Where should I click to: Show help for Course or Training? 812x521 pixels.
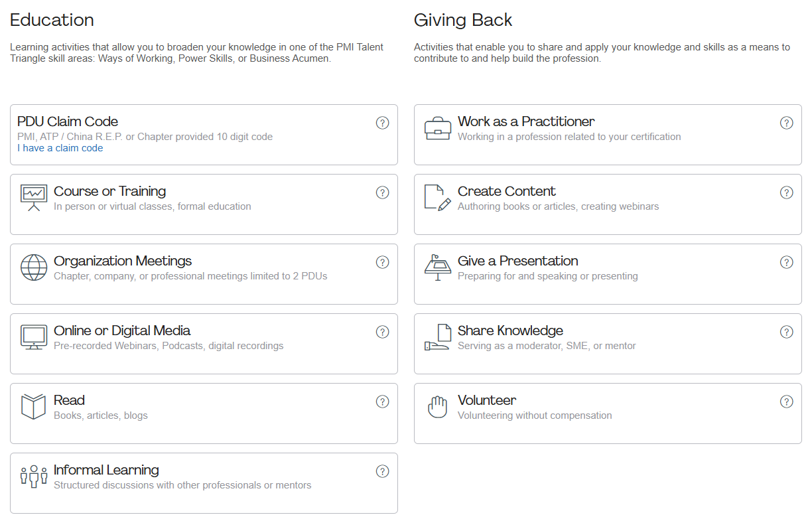pos(383,192)
